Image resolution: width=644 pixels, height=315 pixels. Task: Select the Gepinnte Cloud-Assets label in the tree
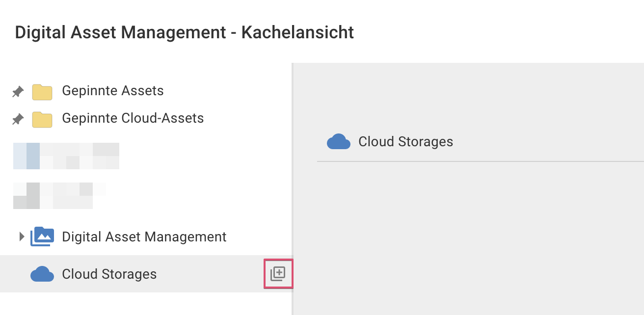[133, 118]
